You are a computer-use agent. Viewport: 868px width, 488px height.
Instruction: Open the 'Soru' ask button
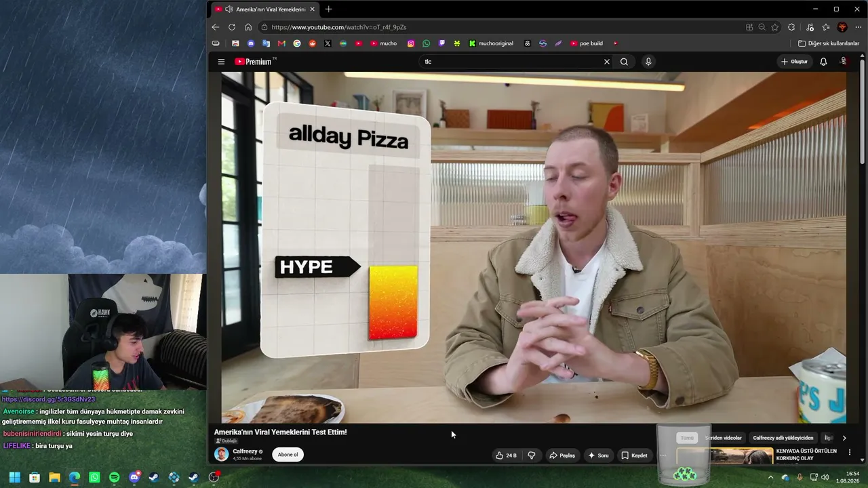[x=598, y=455]
